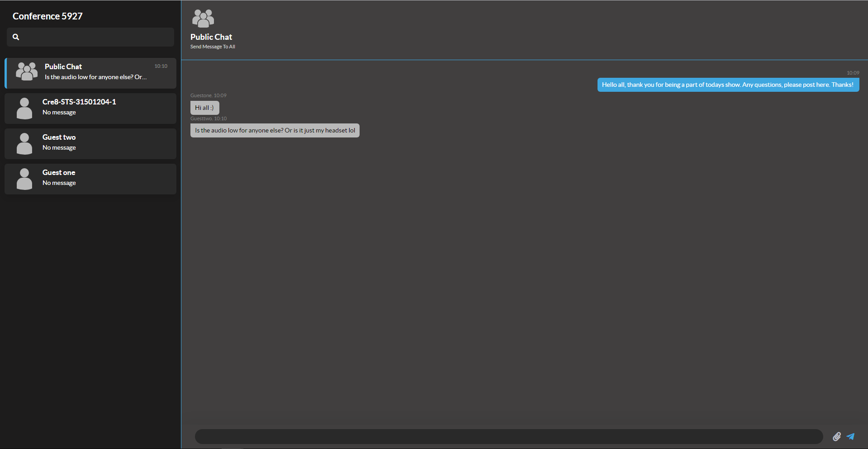Click Guest two's avatar icon
Image resolution: width=868 pixels, height=449 pixels.
(x=24, y=144)
